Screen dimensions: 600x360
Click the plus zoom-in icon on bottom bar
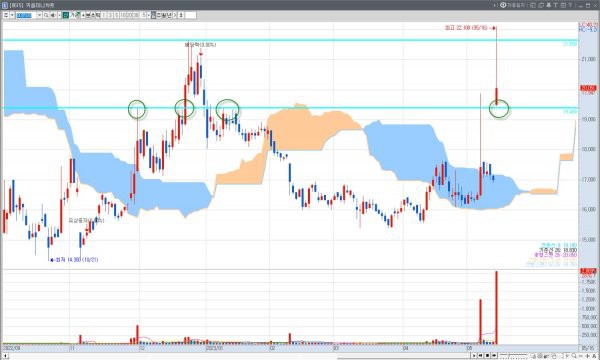point(588,355)
